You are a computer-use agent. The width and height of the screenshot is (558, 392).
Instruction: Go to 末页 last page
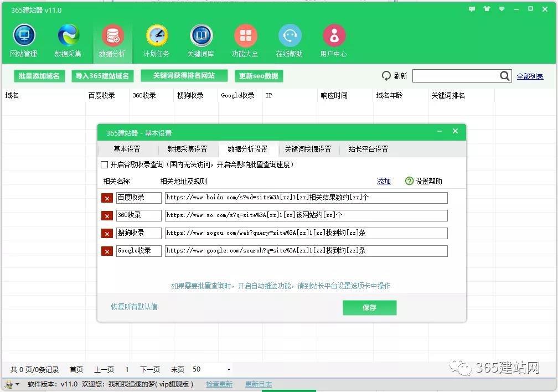[178, 369]
